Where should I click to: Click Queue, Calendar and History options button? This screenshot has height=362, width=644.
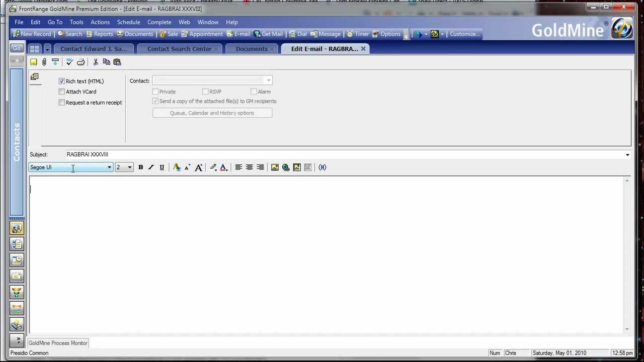[x=212, y=113]
